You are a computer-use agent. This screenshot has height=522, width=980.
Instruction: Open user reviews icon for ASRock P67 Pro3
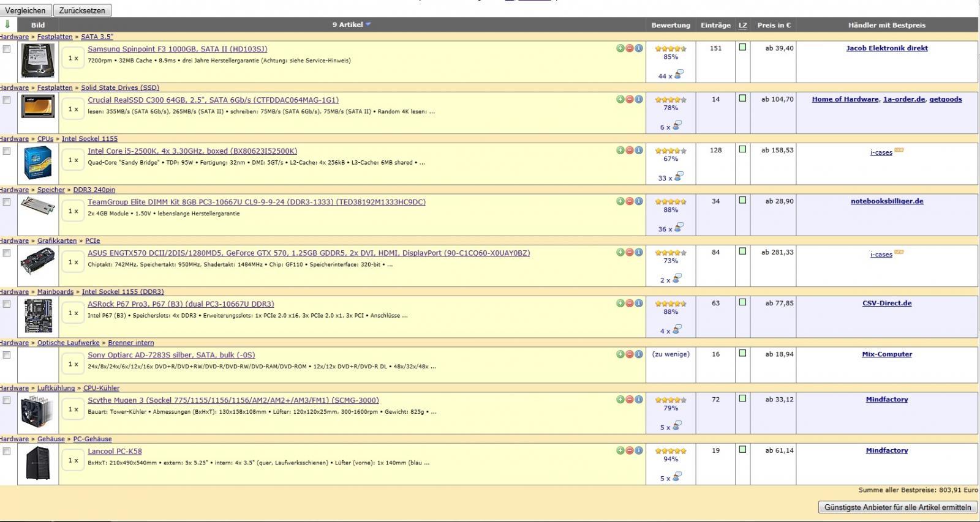pyautogui.click(x=677, y=329)
